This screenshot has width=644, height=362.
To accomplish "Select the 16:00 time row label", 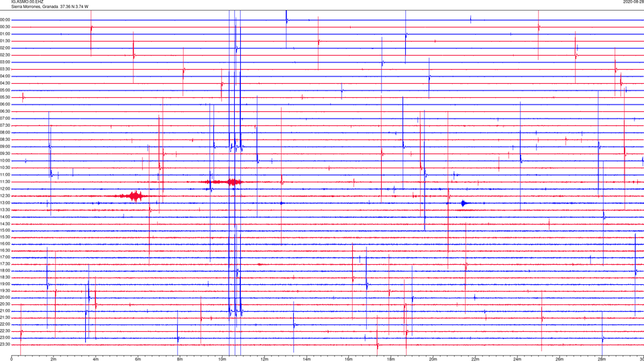I will 5,244.
